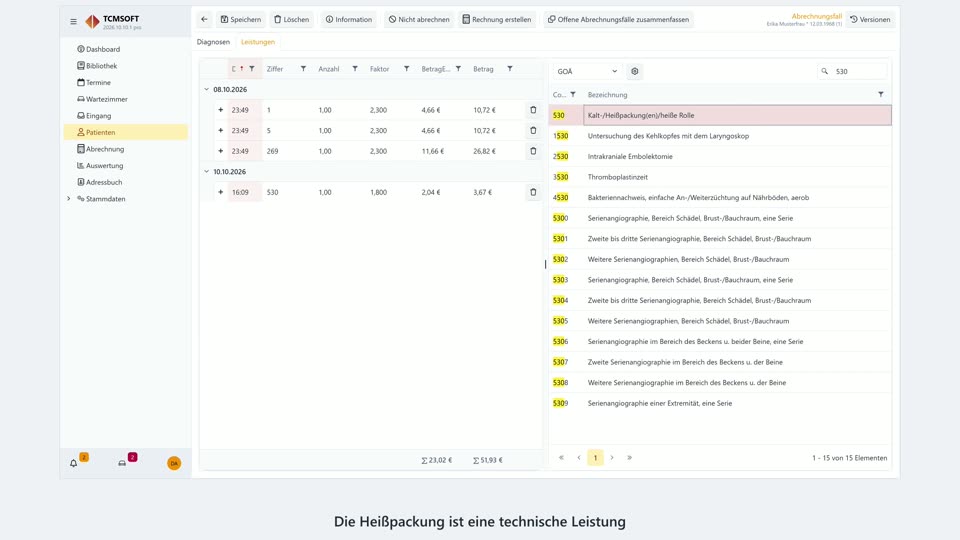960x540 pixels.
Task: Open the orange user avatar
Action: (x=174, y=463)
